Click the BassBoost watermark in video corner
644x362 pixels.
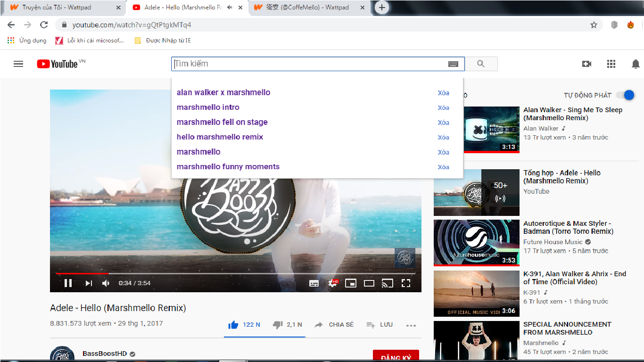[x=405, y=258]
